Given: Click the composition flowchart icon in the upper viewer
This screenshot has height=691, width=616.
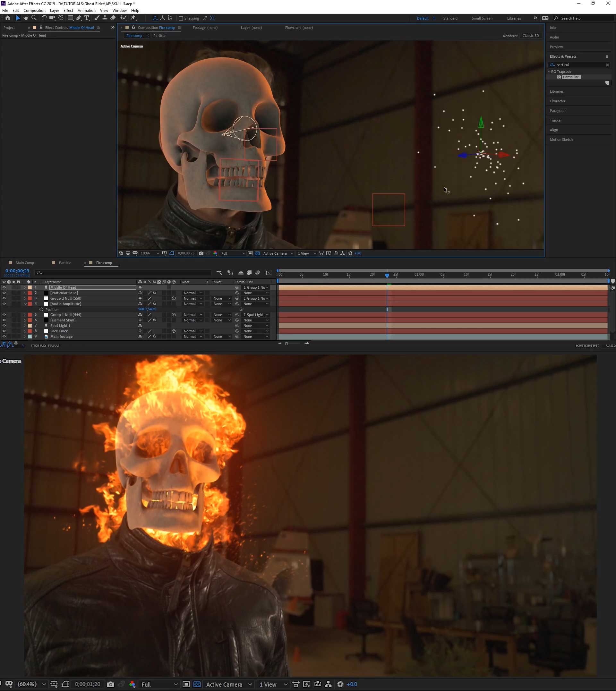Looking at the screenshot, I should (343, 253).
